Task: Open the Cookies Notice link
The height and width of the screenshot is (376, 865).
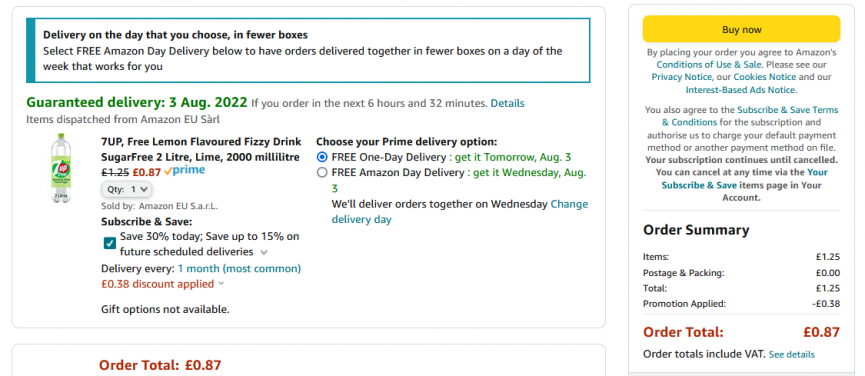Action: [x=765, y=77]
